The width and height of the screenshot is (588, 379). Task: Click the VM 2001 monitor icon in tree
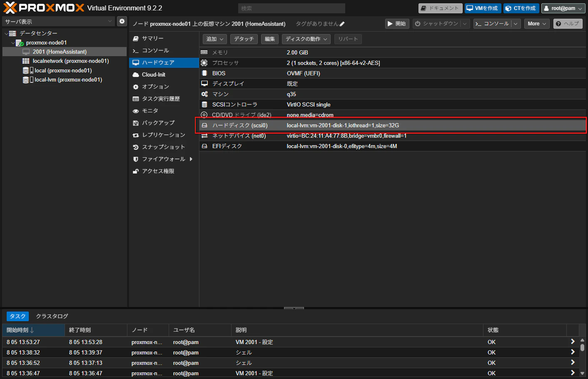pos(26,52)
